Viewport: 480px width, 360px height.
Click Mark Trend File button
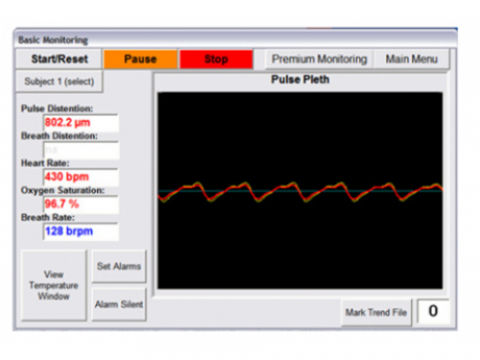coord(376,312)
